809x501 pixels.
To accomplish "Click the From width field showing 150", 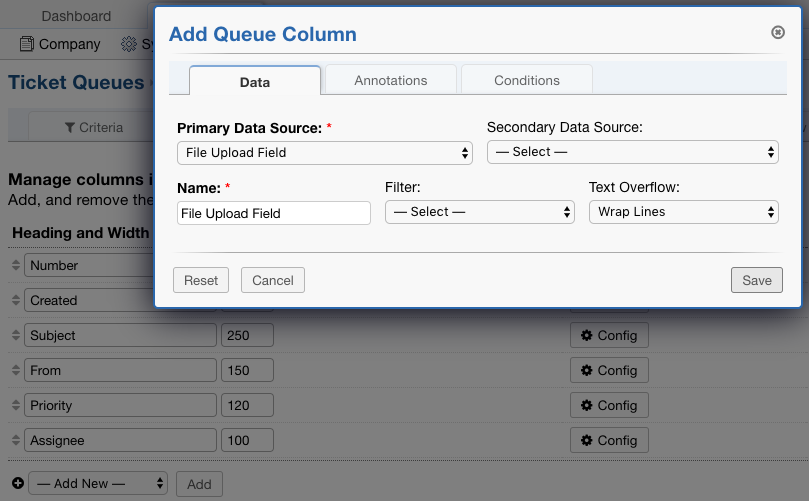I will click(247, 370).
